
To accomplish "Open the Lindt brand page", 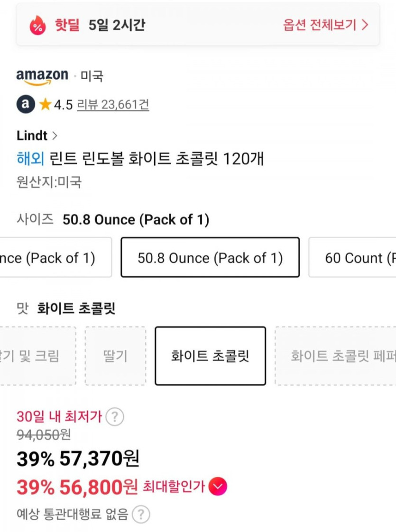I will point(37,136).
